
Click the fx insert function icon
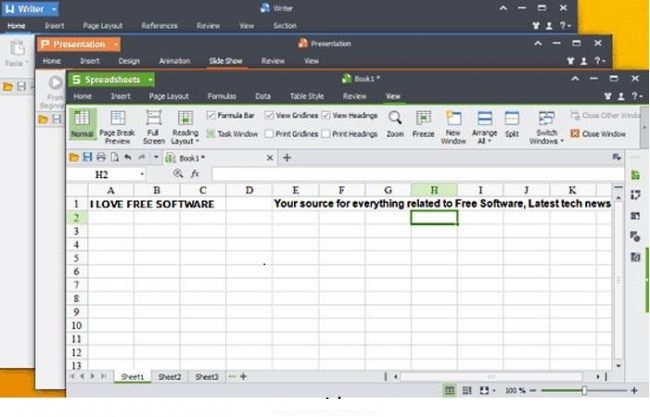pos(195,174)
